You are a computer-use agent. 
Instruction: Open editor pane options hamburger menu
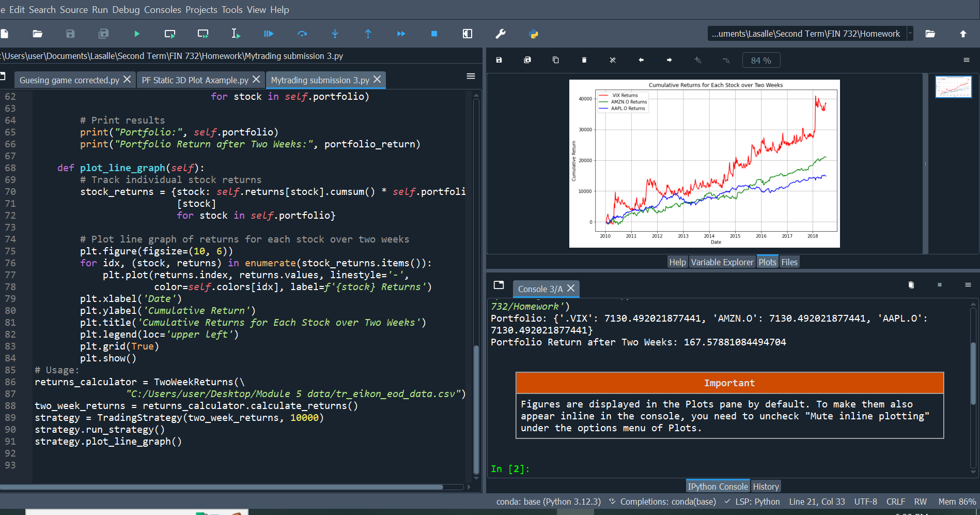tap(471, 76)
